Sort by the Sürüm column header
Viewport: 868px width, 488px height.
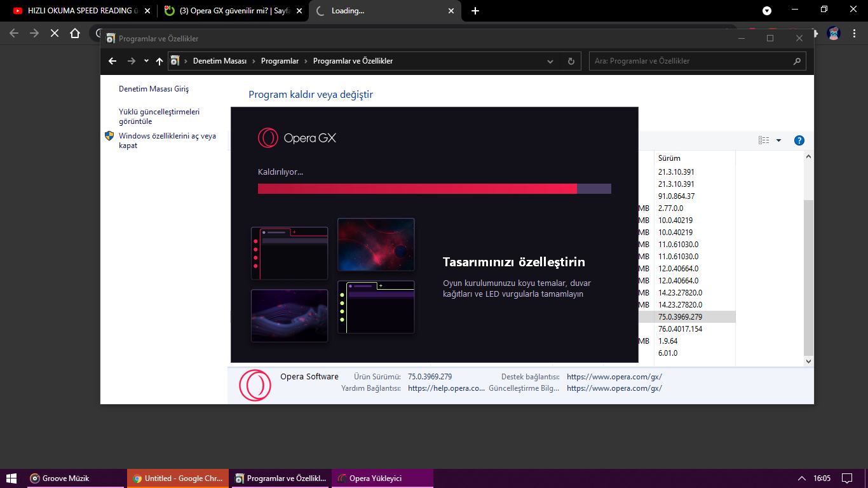(x=695, y=158)
